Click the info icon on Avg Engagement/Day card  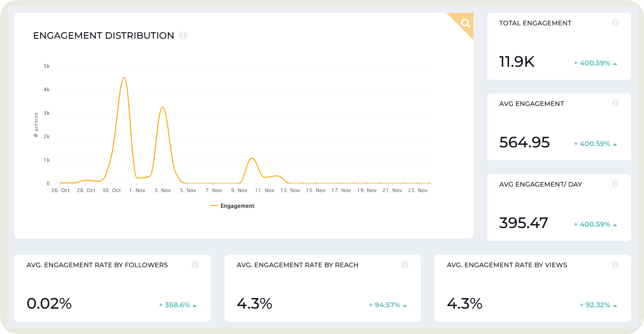click(x=615, y=183)
